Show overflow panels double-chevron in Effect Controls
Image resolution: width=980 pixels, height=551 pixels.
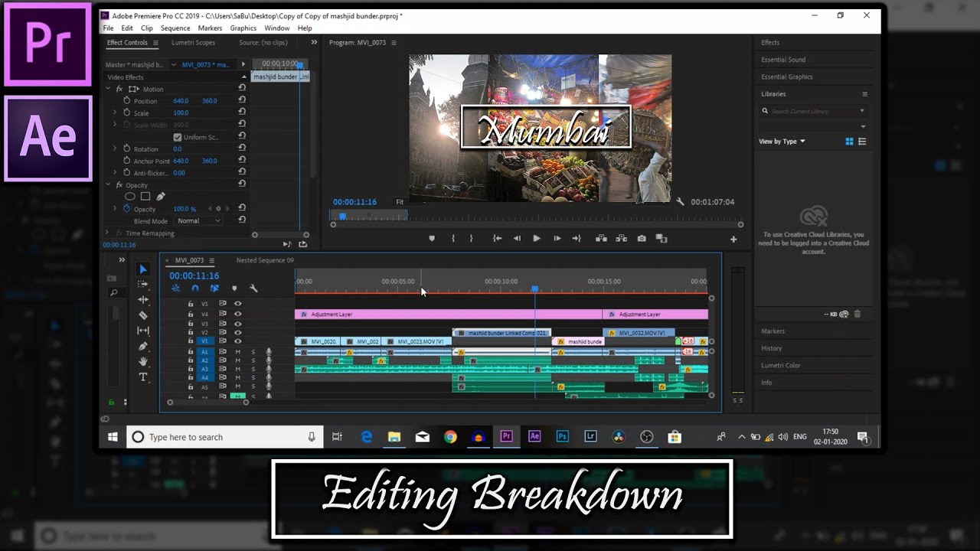(x=313, y=43)
